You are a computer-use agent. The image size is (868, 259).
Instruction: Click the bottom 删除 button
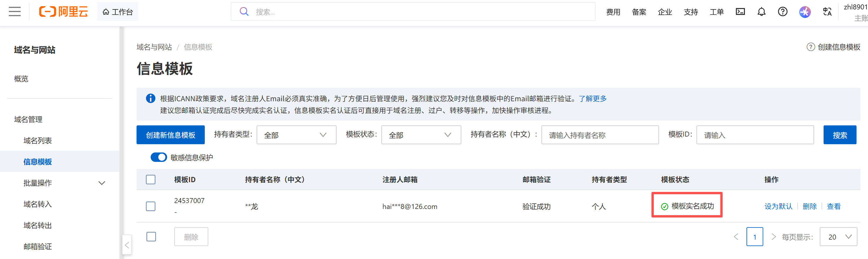[x=191, y=237]
